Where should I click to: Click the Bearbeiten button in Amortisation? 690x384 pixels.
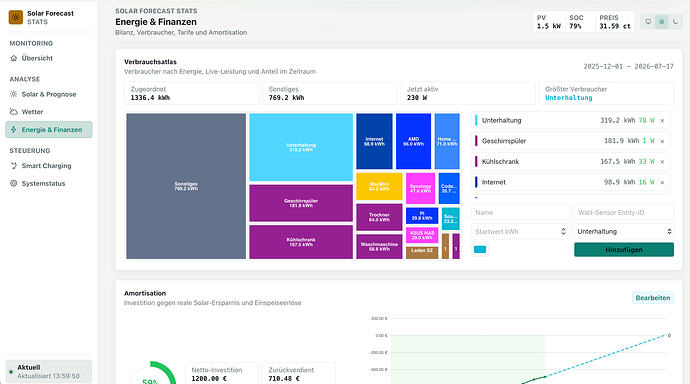(653, 298)
